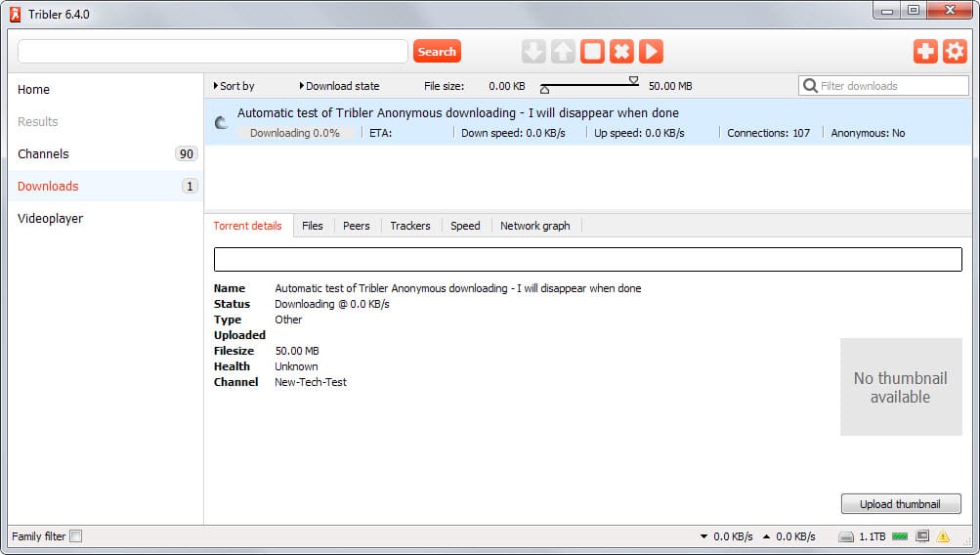Expand the Download state dropdown
The width and height of the screenshot is (980, 555).
pyautogui.click(x=339, y=86)
